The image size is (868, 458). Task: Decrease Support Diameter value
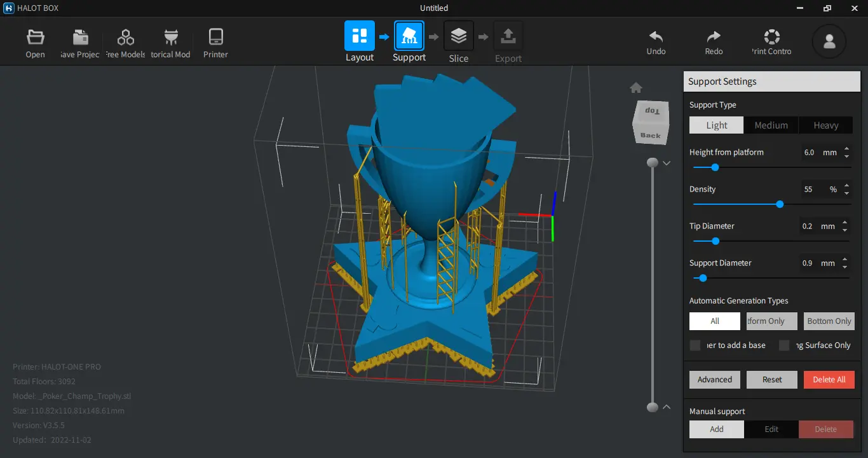[x=844, y=267]
